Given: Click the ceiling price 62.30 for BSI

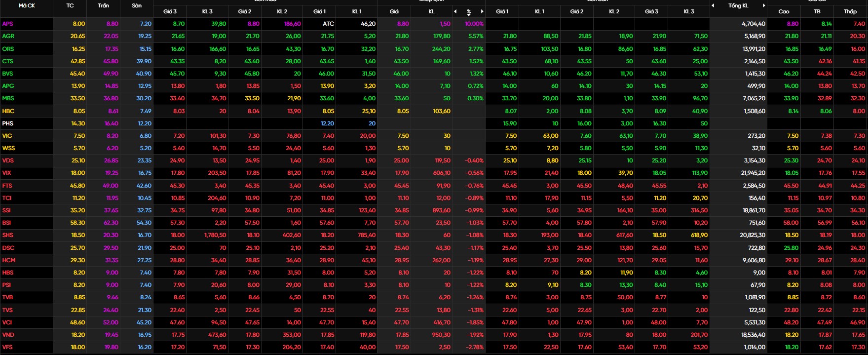Looking at the screenshot, I should point(111,223).
